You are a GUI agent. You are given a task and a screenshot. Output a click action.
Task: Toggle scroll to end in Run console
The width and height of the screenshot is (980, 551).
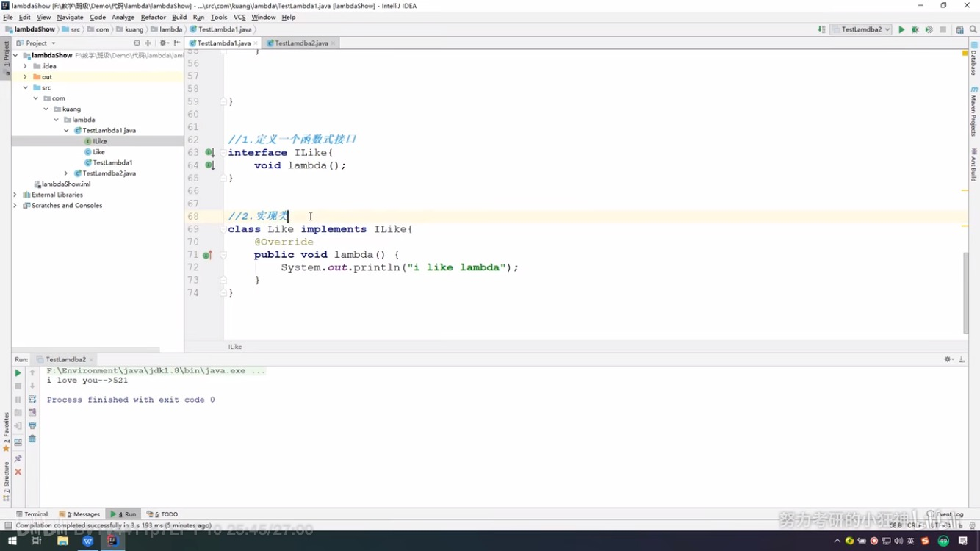[x=32, y=413]
